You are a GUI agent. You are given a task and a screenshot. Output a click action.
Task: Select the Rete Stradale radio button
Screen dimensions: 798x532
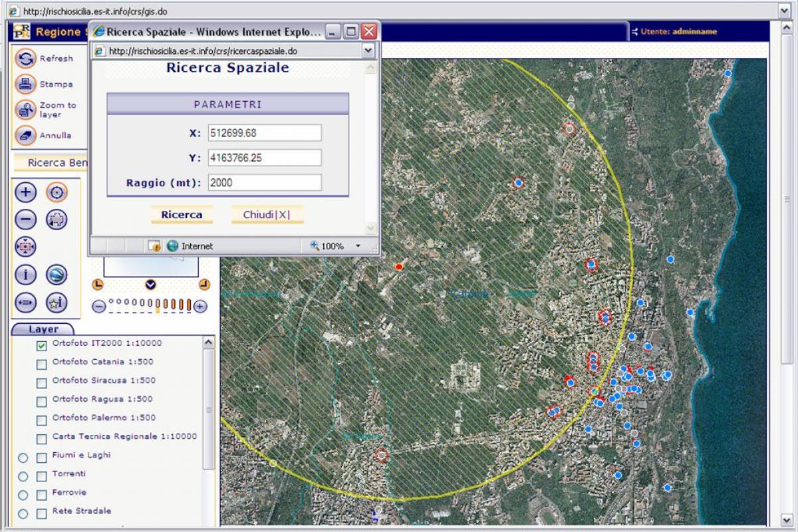pos(23,513)
